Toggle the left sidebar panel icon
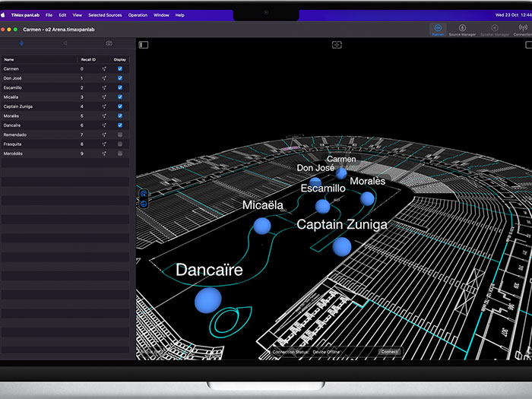Viewport: 532px width, 399px height. (x=144, y=45)
